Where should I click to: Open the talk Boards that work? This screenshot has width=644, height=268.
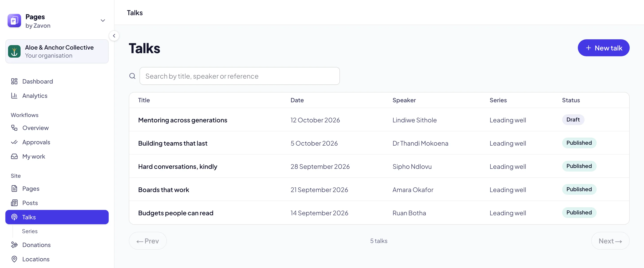(x=163, y=190)
